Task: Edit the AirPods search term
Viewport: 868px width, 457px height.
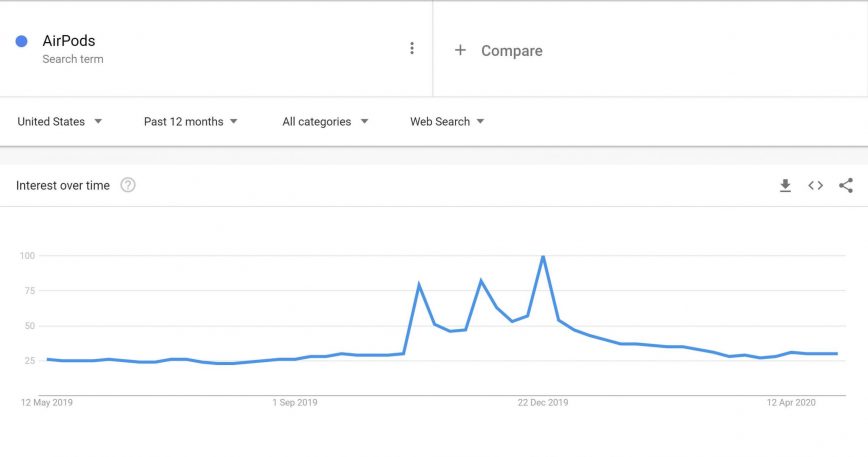Action: [x=69, y=41]
